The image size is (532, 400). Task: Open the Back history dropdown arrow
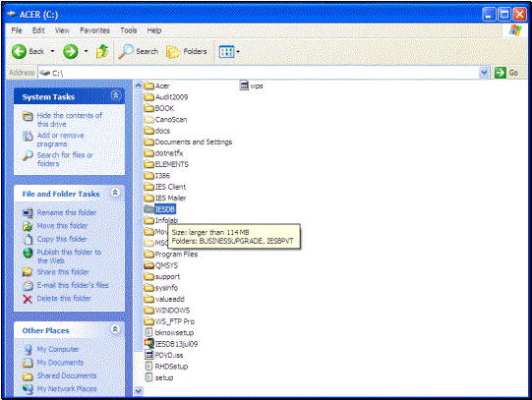coord(52,51)
